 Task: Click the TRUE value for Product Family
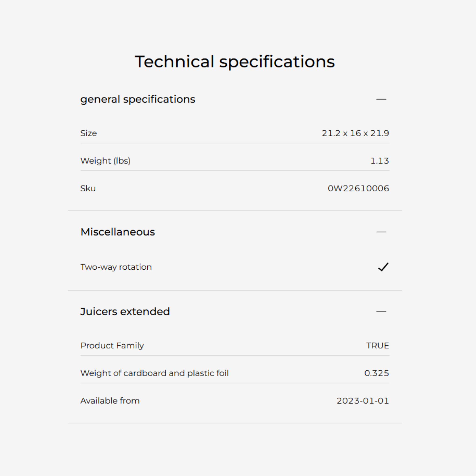[x=377, y=346]
